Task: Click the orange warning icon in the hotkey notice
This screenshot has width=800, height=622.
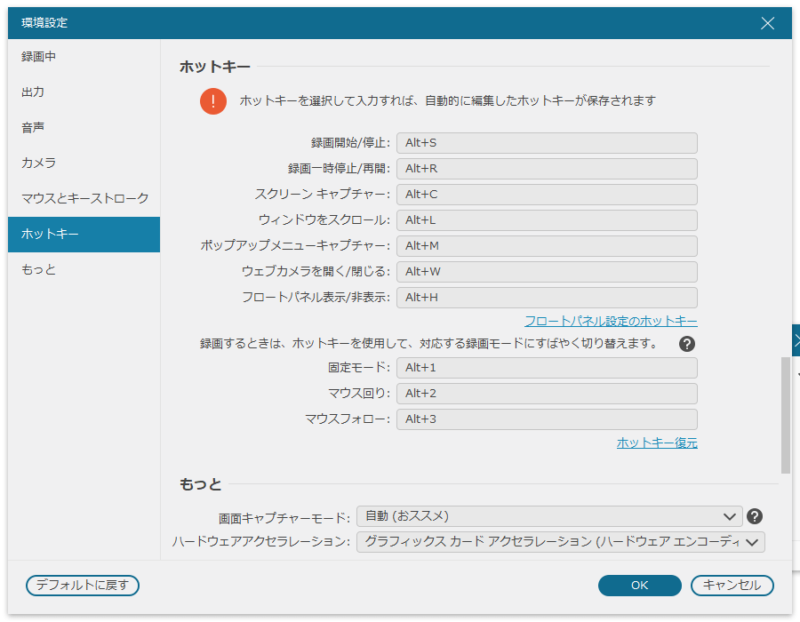Action: [x=214, y=100]
